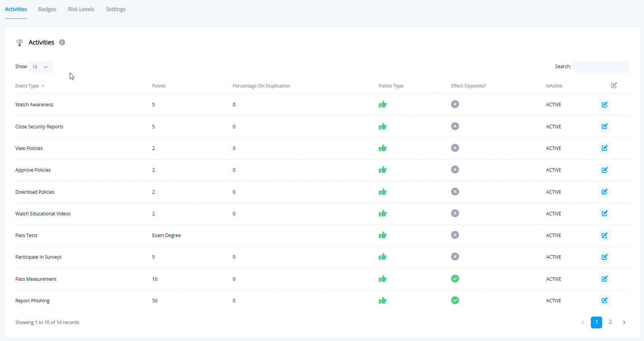Click the edit icon for Watch Awareness
Image resolution: width=644 pixels, height=341 pixels.
604,105
